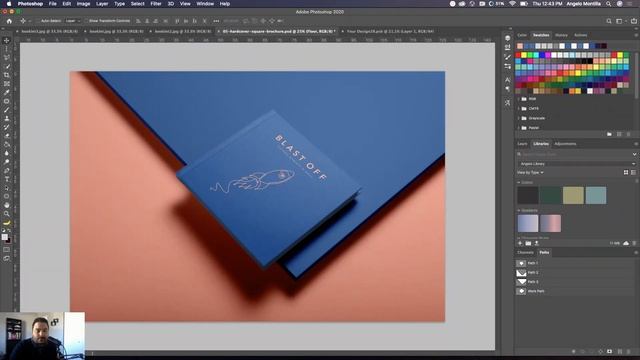The width and height of the screenshot is (640, 360).
Task: Delete path using the Paths panel trash icon
Action: tap(629, 351)
